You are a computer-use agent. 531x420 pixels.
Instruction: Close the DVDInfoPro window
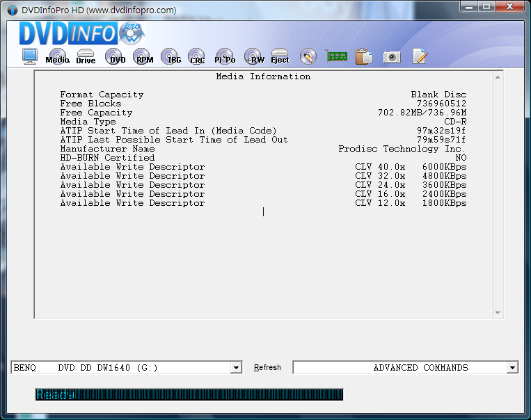tap(509, 6)
